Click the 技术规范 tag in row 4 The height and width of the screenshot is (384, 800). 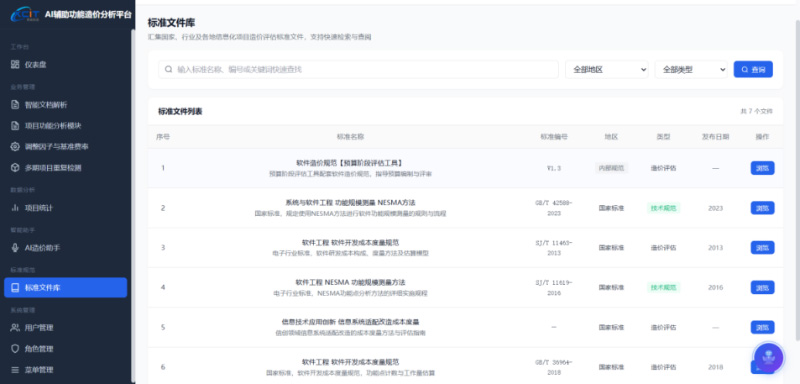click(x=663, y=288)
